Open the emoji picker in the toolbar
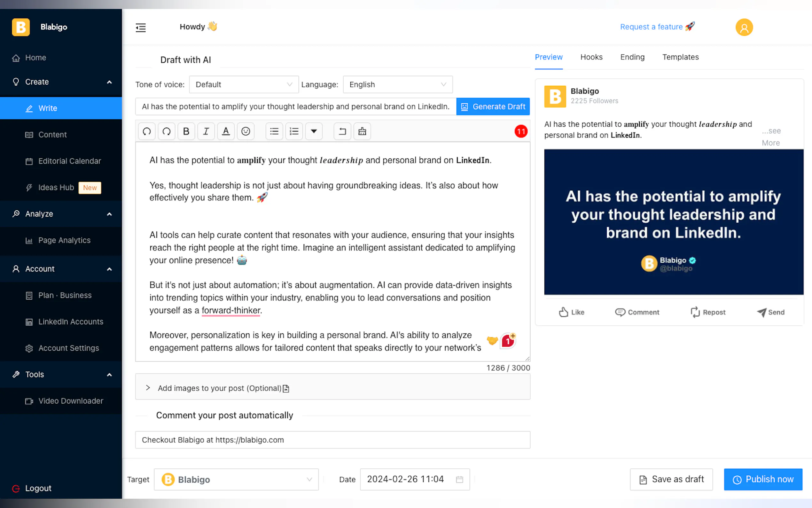The width and height of the screenshot is (812, 508). pyautogui.click(x=246, y=131)
